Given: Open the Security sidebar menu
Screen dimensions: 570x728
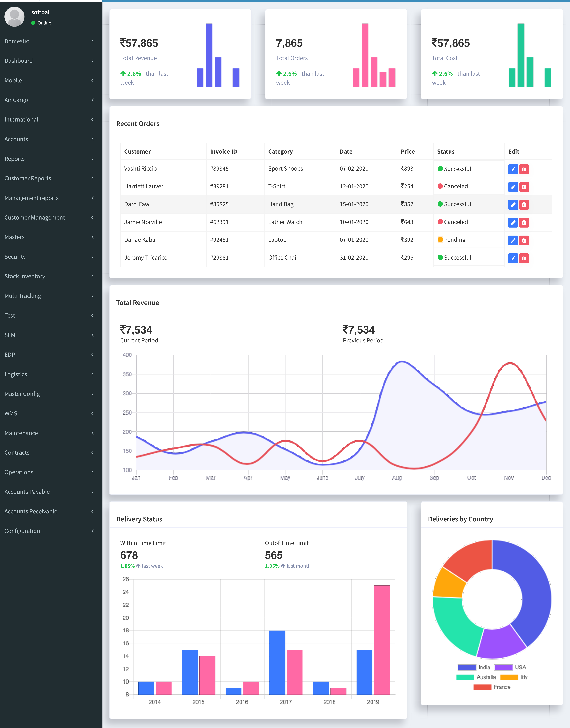Looking at the screenshot, I should [x=51, y=257].
